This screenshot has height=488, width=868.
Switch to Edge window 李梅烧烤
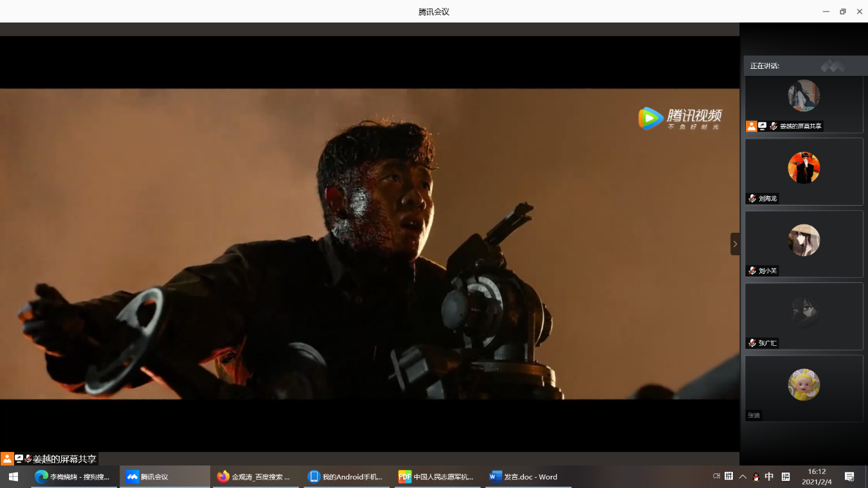click(73, 476)
